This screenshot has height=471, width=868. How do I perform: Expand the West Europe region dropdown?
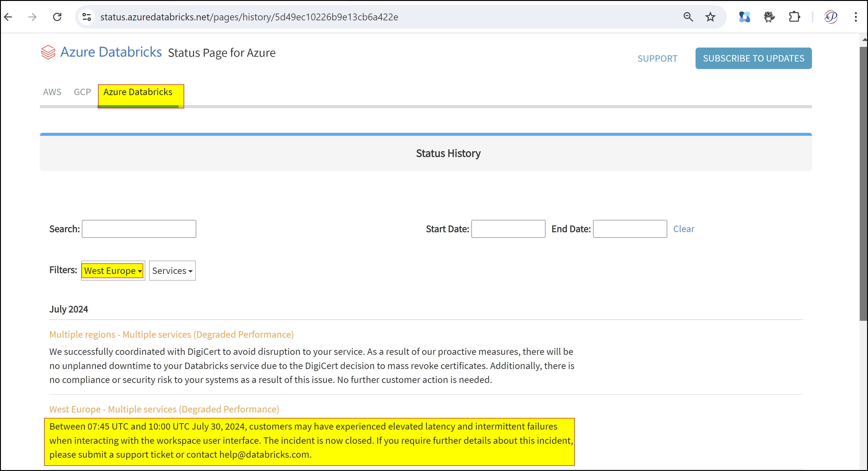click(x=113, y=270)
